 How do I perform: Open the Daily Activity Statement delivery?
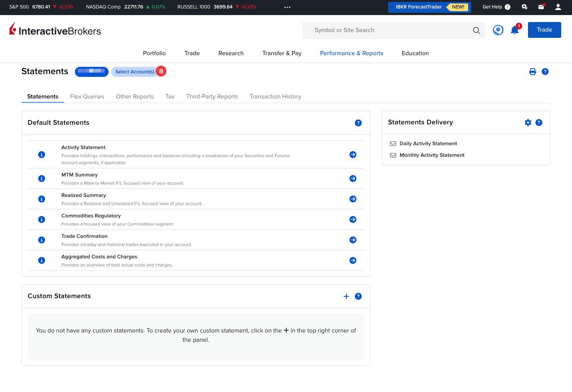tap(428, 144)
